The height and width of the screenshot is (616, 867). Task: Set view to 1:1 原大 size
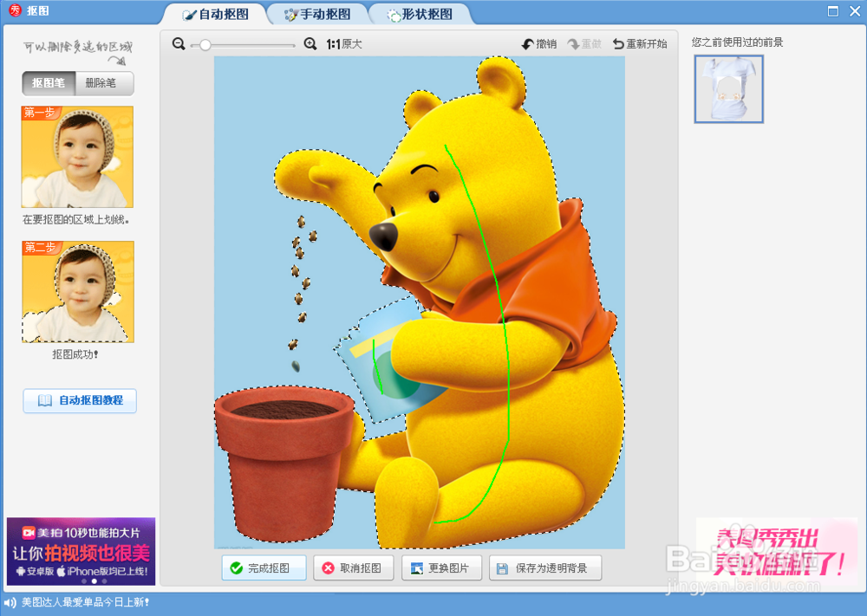[344, 44]
